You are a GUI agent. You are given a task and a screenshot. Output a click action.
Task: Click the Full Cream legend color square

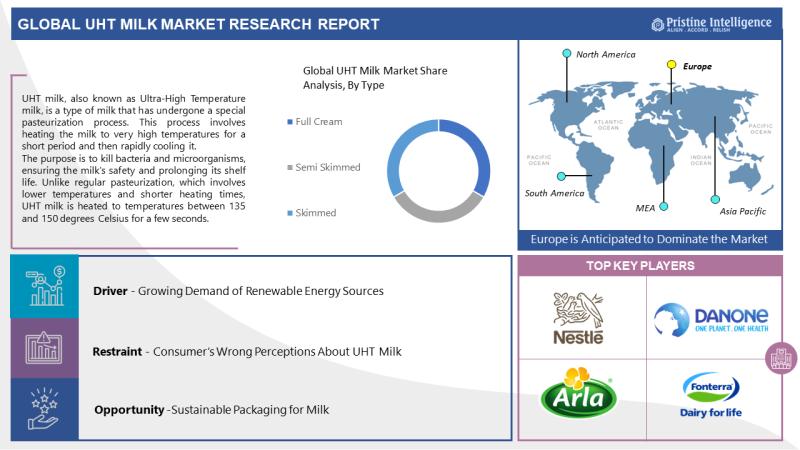[289, 122]
